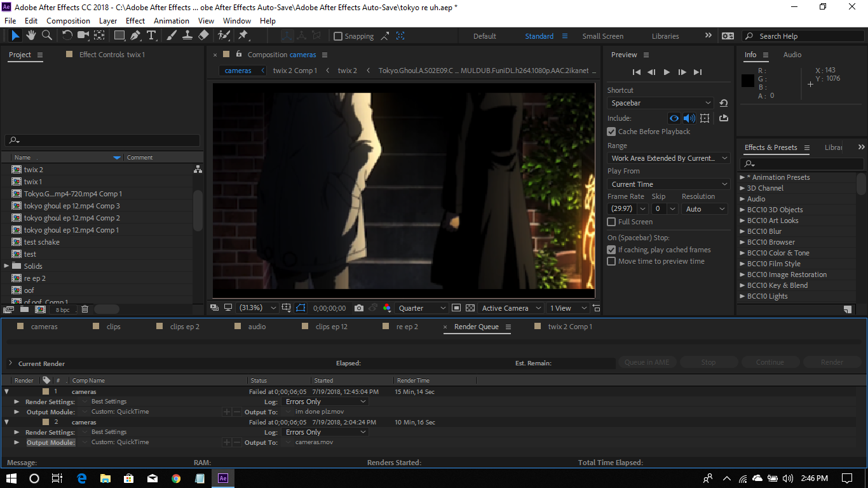Toggle composition lock icon beside cameras
Screen dimensions: 868x488
point(239,55)
